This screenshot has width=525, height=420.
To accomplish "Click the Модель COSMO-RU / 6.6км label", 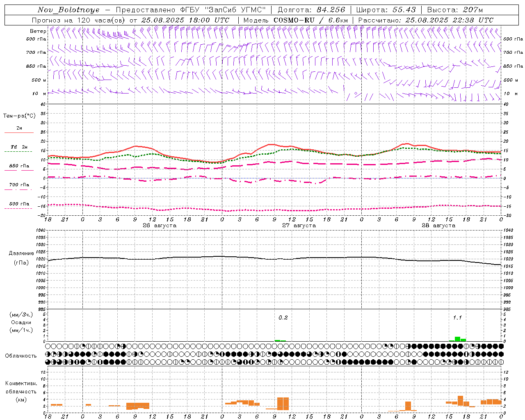I will (295, 20).
